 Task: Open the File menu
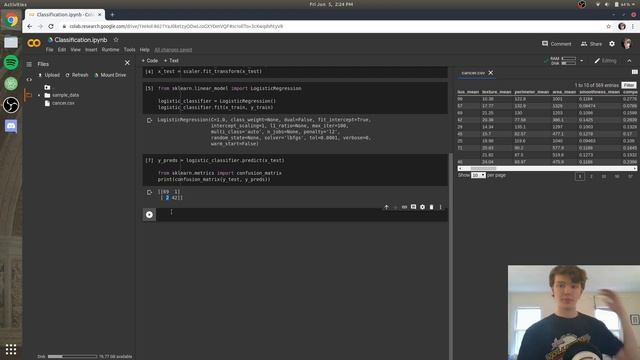[x=49, y=50]
